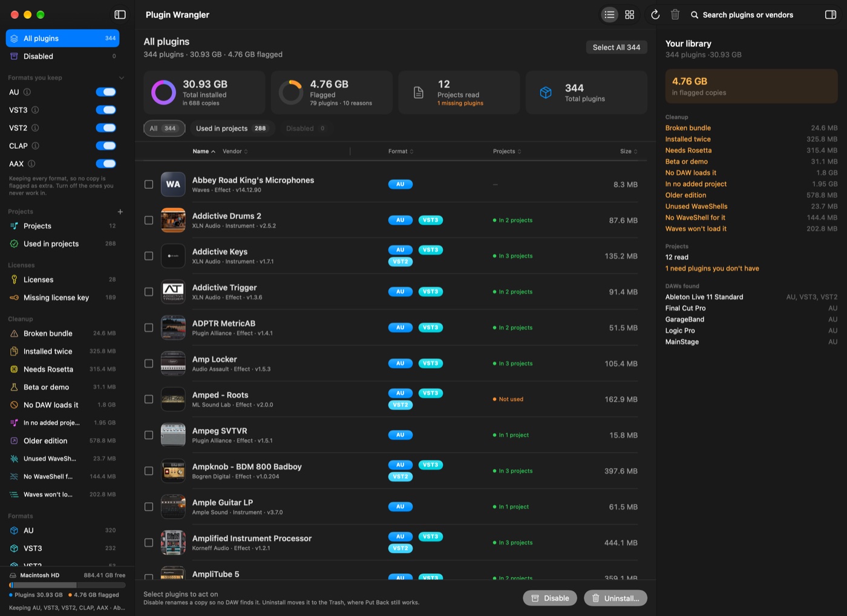Show info for the VST2 format
Viewport: 847px width, 616px height.
pyautogui.click(x=35, y=128)
